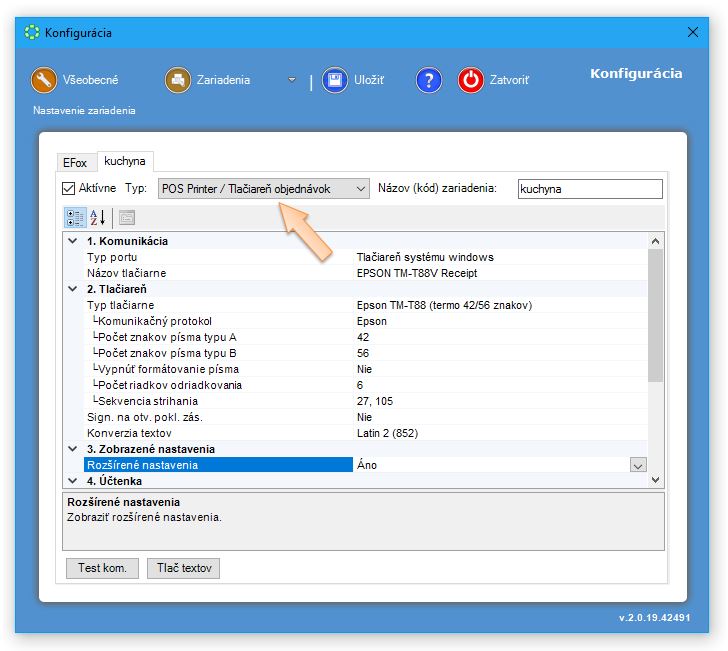Open help with the question mark icon

point(428,80)
